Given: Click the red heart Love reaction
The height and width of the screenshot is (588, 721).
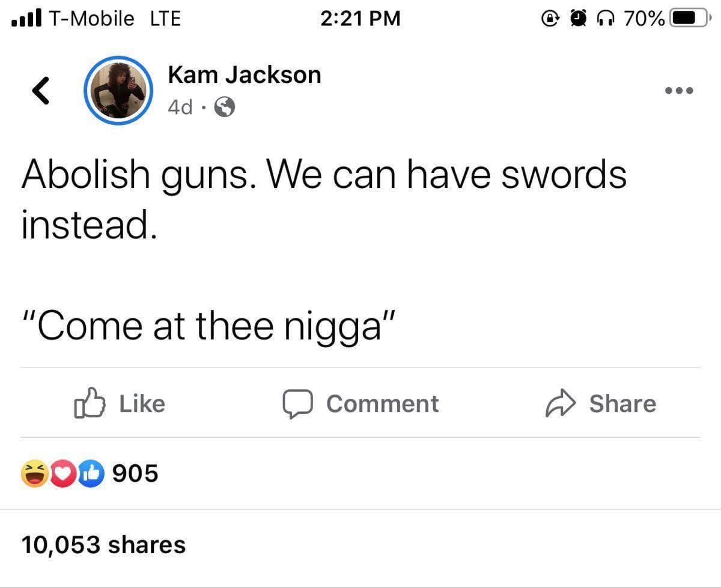Looking at the screenshot, I should click(x=64, y=473).
